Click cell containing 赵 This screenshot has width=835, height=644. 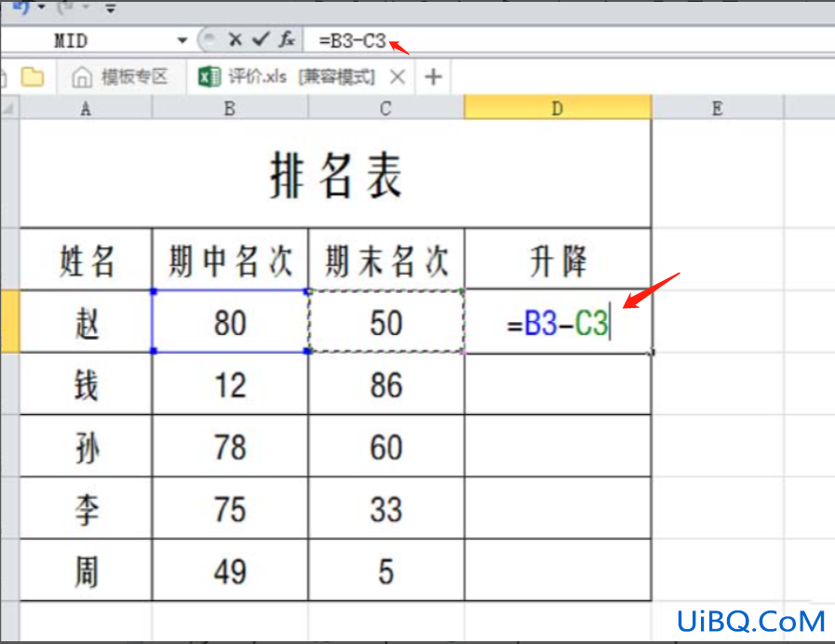pos(86,322)
